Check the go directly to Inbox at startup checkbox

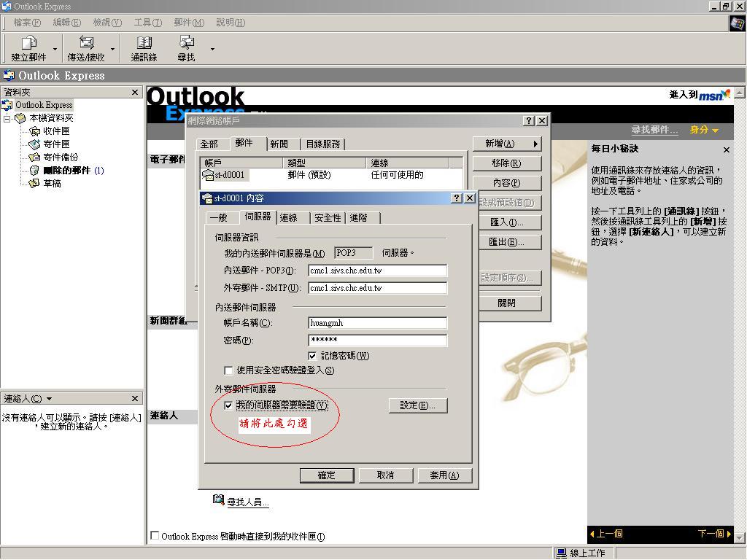click(x=155, y=536)
